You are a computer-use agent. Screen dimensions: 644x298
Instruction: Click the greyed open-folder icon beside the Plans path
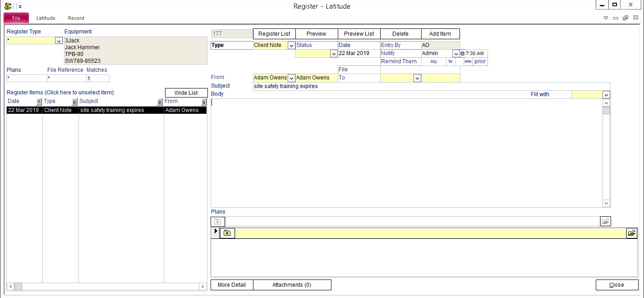coord(605,221)
